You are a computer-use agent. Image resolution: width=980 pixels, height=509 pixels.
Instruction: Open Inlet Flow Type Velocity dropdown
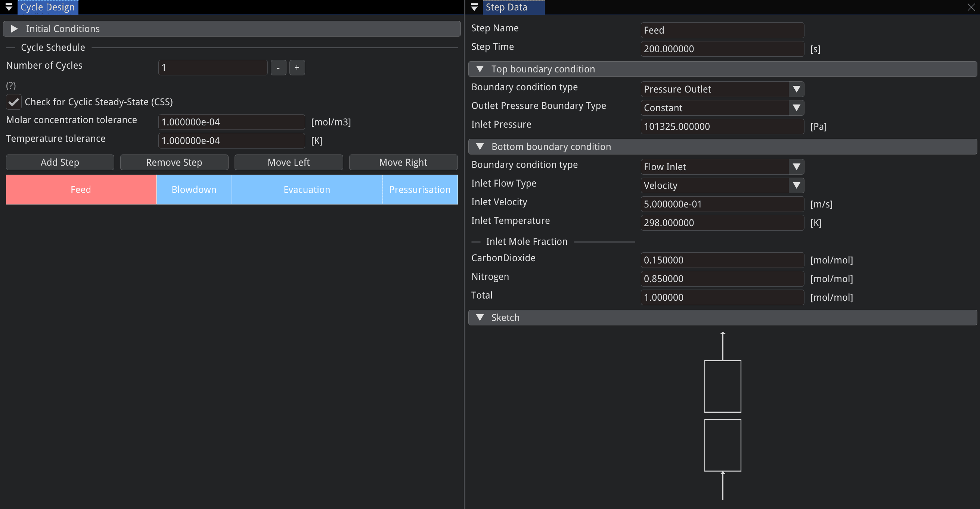tap(722, 185)
